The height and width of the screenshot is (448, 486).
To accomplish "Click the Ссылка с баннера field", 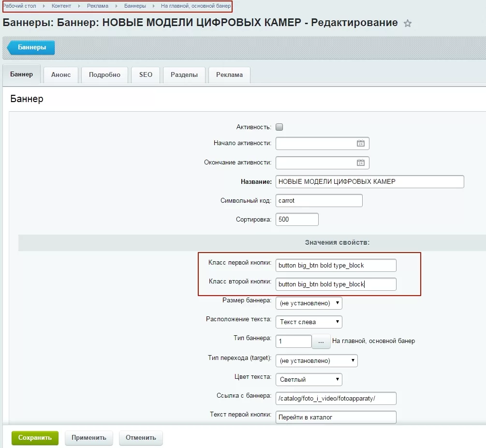I will click(336, 398).
